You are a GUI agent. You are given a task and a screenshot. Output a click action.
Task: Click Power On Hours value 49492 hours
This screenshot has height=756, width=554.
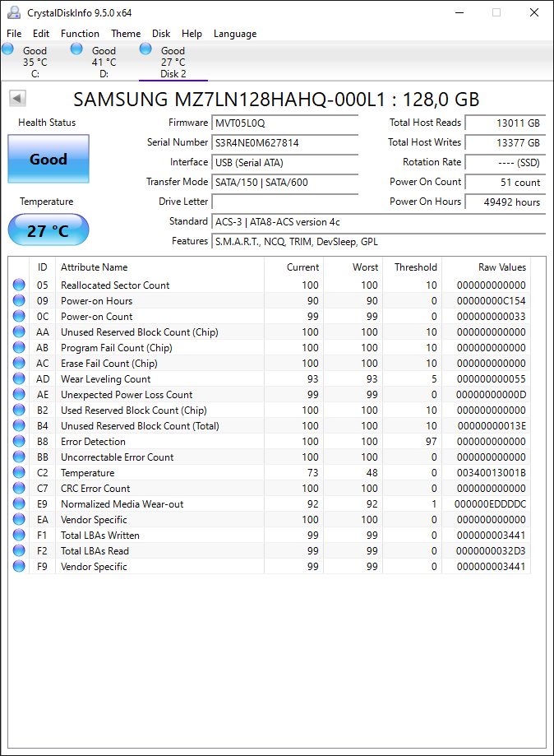(506, 202)
